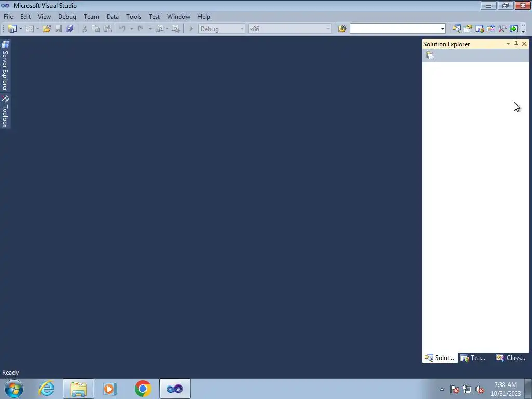Click the Start Page green arrow icon

[514, 29]
